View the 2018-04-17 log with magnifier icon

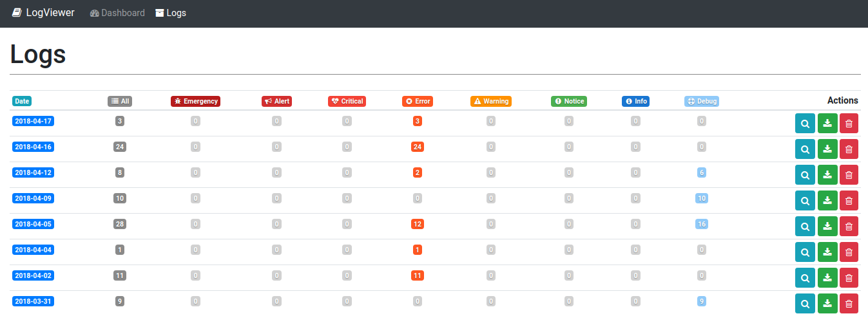coord(805,124)
